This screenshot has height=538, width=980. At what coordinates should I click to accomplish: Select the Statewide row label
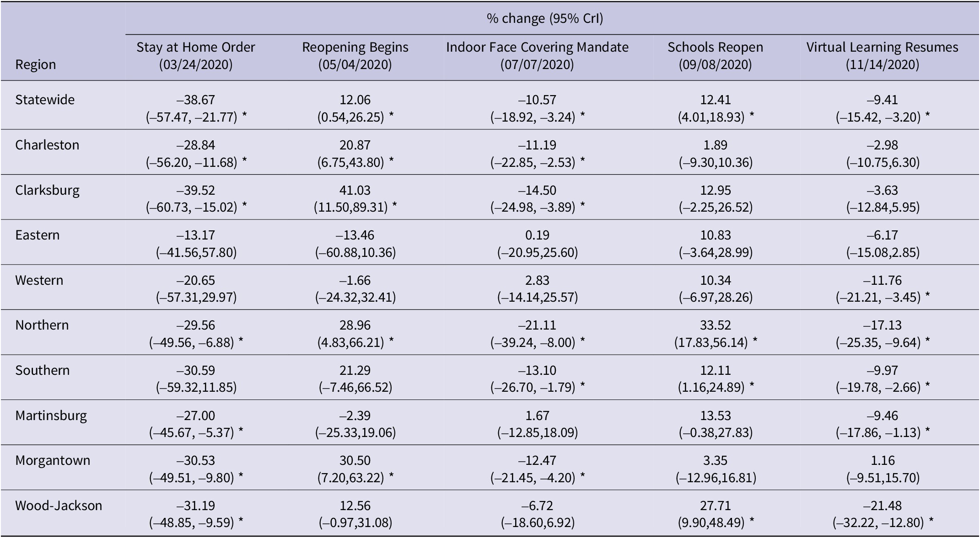45,100
